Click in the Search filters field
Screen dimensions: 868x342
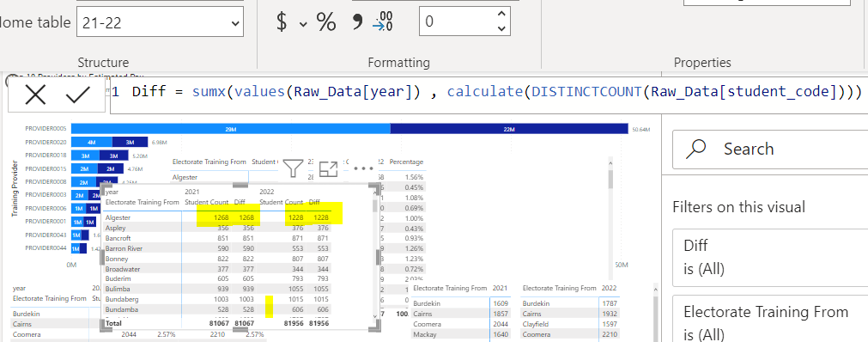(x=770, y=150)
